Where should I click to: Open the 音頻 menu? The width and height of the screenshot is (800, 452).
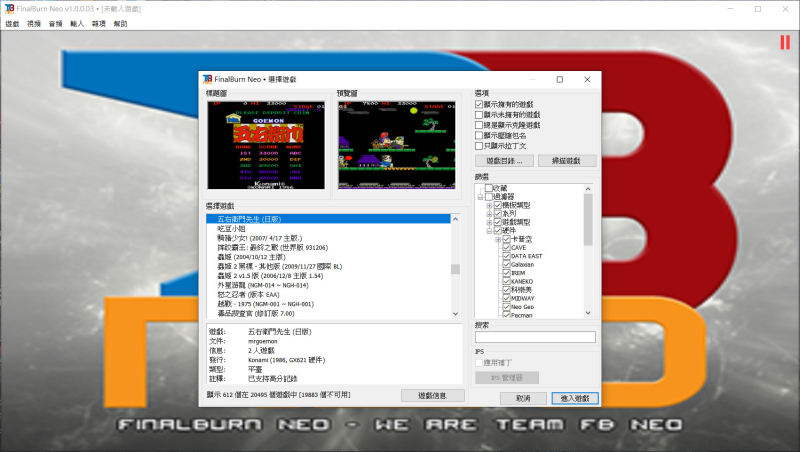tap(56, 23)
